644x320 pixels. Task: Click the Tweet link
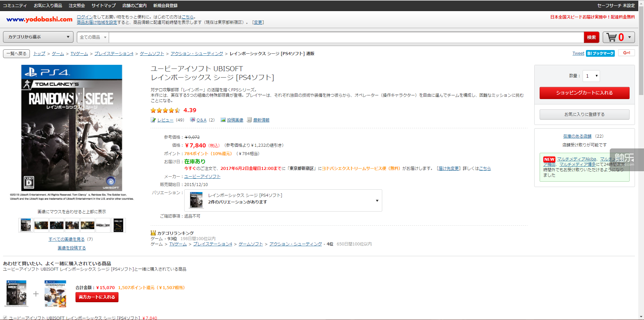tap(578, 53)
